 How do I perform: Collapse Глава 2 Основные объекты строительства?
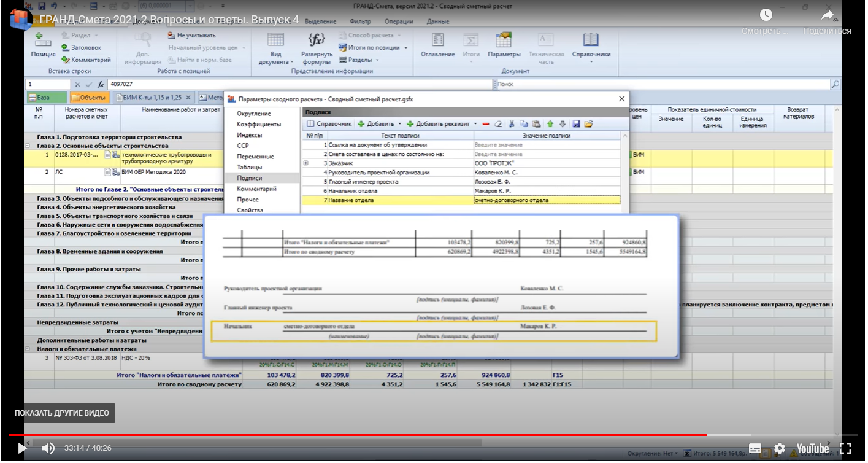(28, 146)
